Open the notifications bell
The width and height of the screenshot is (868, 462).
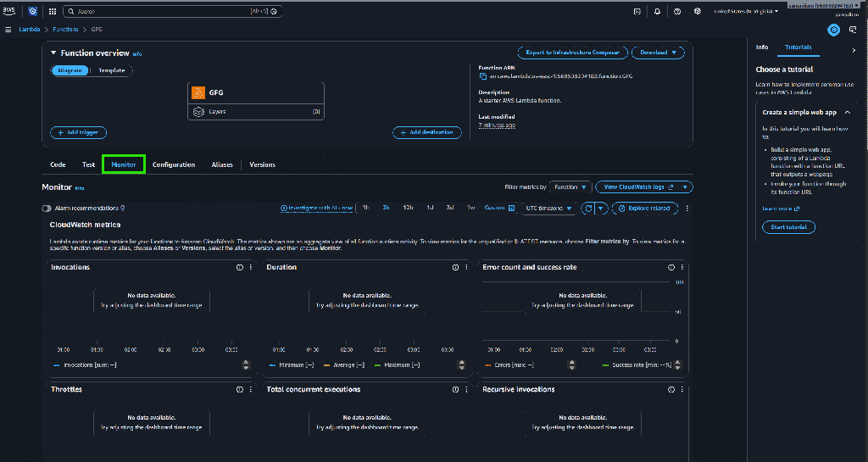(657, 11)
